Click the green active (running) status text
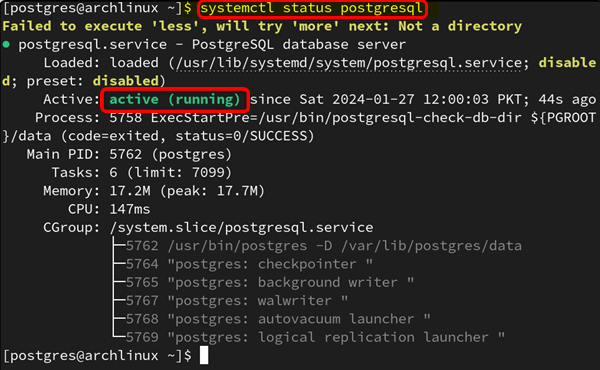The image size is (600, 370). click(175, 100)
